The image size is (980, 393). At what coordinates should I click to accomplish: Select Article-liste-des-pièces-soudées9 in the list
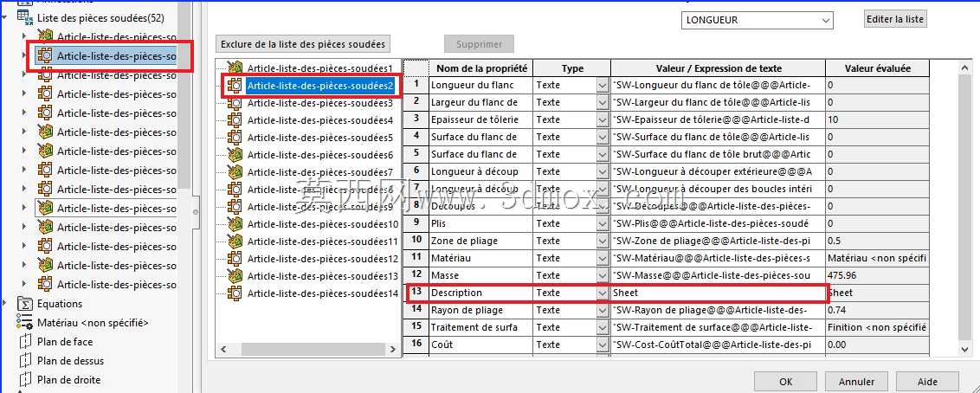pos(320,207)
